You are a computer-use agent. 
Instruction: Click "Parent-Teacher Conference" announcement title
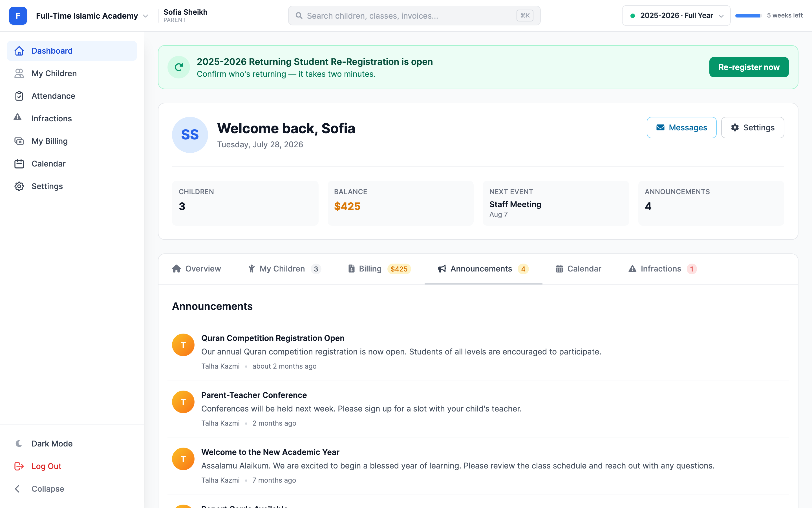[x=254, y=395]
